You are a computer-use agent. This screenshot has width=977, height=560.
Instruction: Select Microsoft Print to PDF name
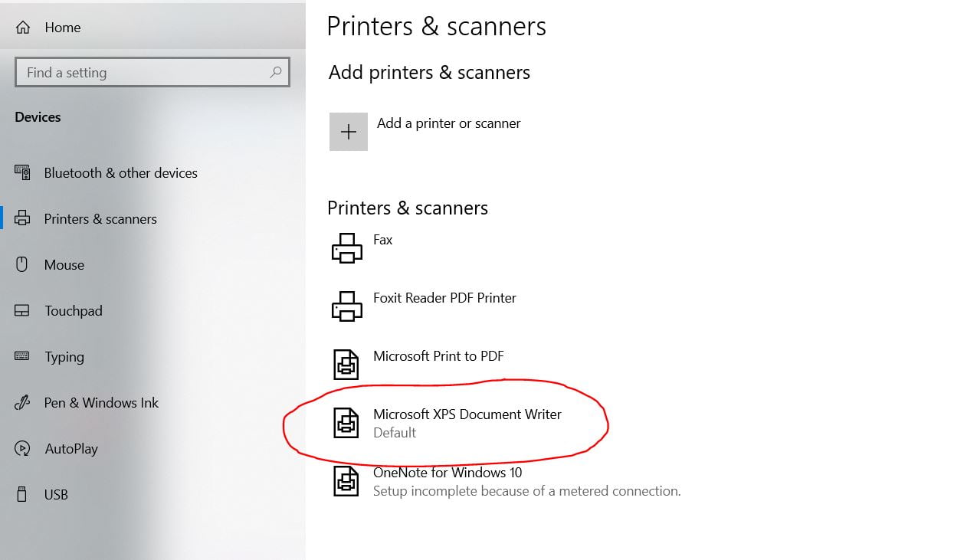(x=438, y=356)
